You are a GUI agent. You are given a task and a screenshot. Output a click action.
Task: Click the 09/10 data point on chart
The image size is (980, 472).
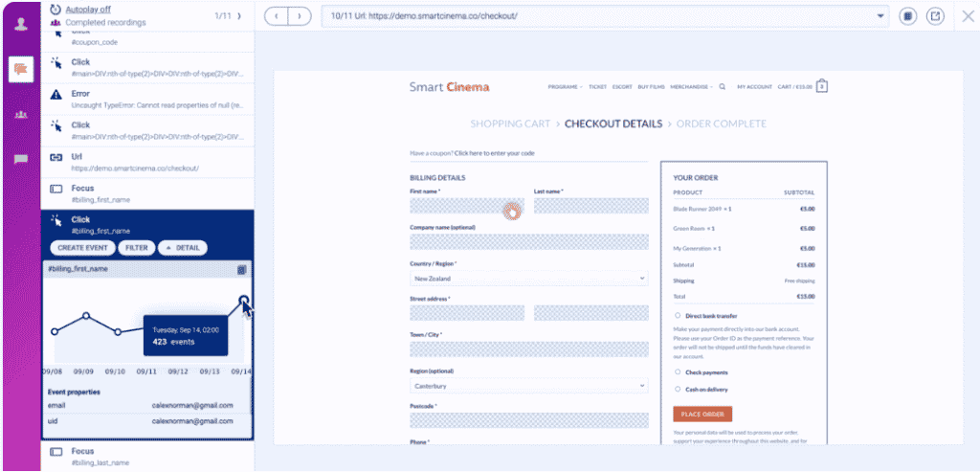click(x=118, y=332)
